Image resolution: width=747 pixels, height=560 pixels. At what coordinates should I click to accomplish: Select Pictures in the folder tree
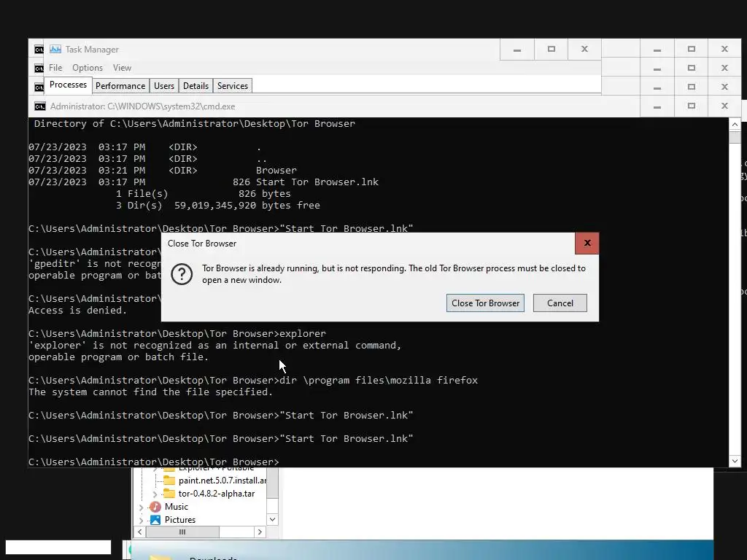point(180,519)
